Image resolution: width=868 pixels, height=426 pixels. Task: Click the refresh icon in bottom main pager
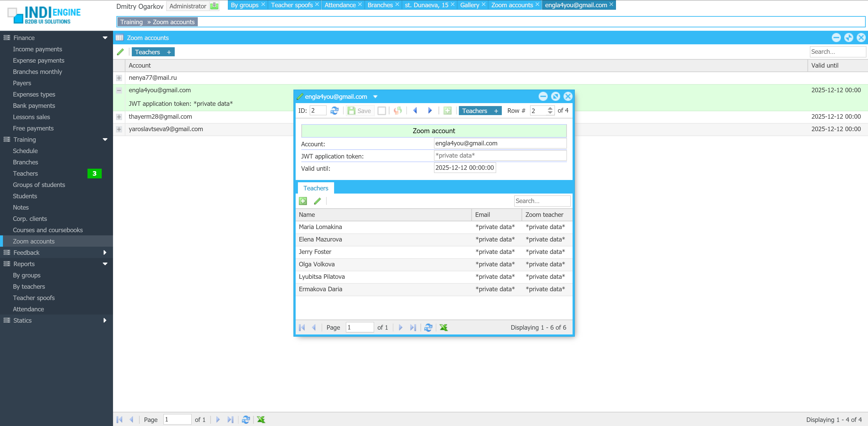246,420
